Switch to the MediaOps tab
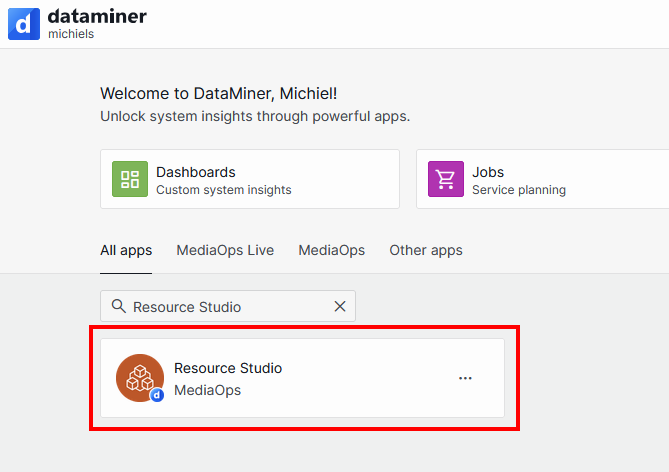Screen dimensions: 669x472 (332, 250)
